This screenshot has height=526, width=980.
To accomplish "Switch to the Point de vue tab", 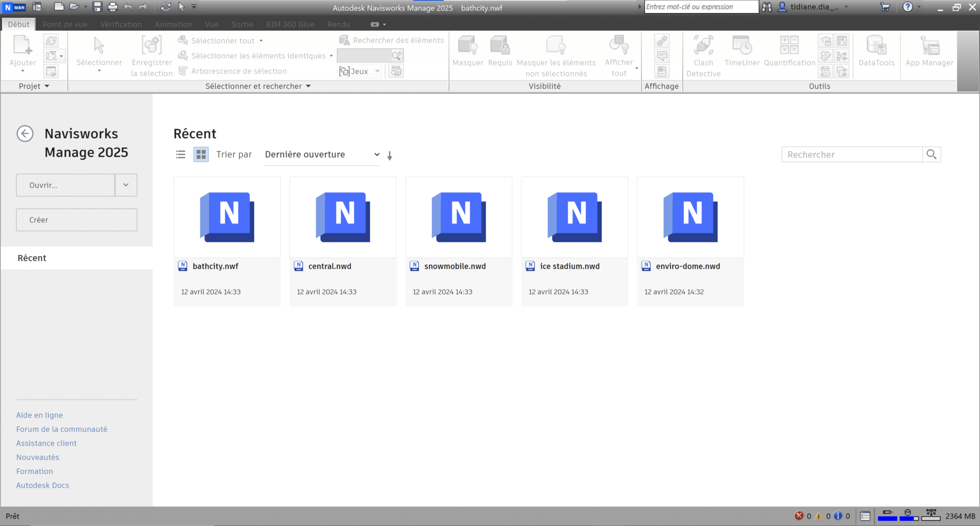I will coord(65,24).
